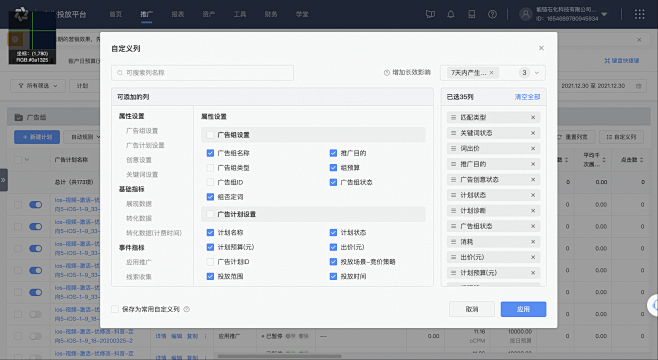658x360 pixels.
Task: Open the help question mark in top bar
Action: pyautogui.click(x=492, y=14)
